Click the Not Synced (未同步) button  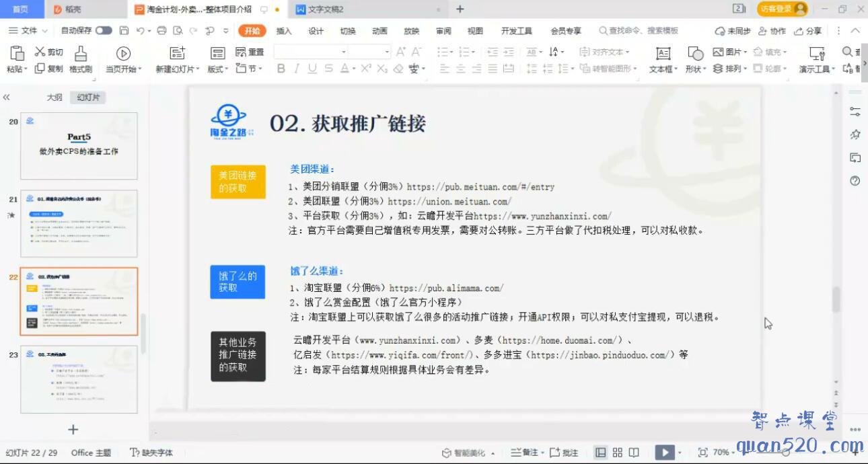click(733, 31)
